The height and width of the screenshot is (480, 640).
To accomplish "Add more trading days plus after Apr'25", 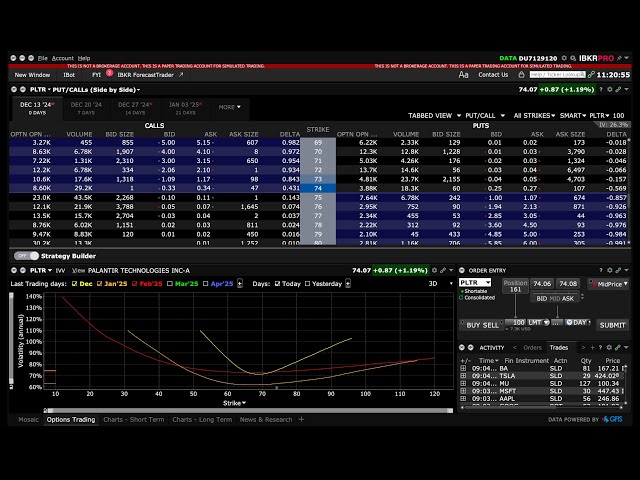I will click(x=240, y=284).
